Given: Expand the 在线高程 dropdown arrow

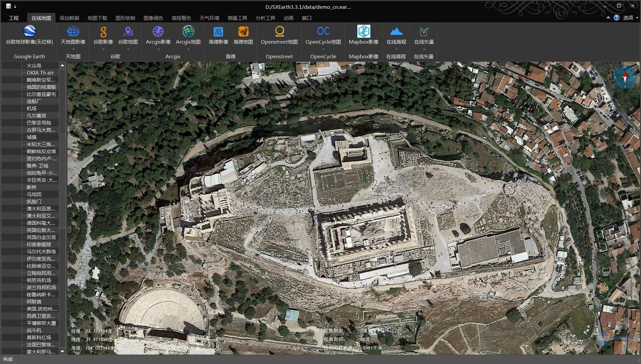Looking at the screenshot, I should [396, 49].
